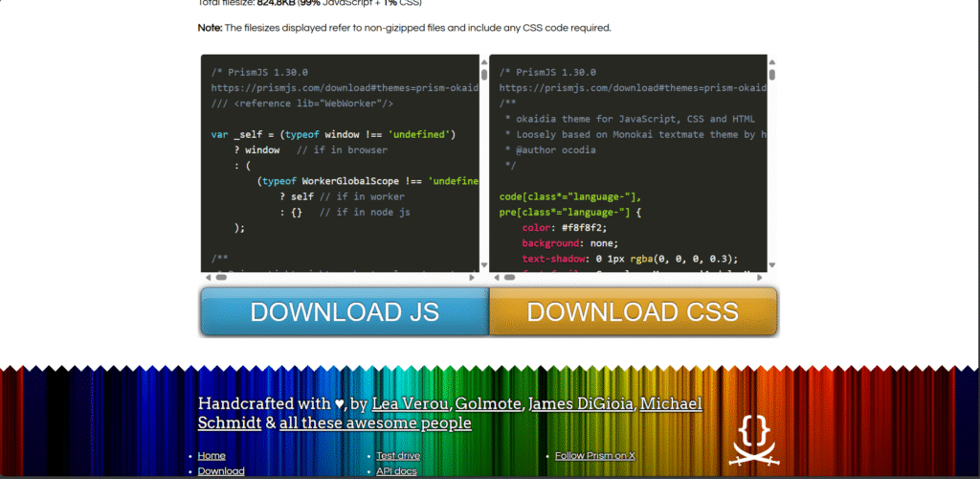Viewport: 980px width, 479px height.
Task: Open the Test drive page
Action: click(x=398, y=456)
